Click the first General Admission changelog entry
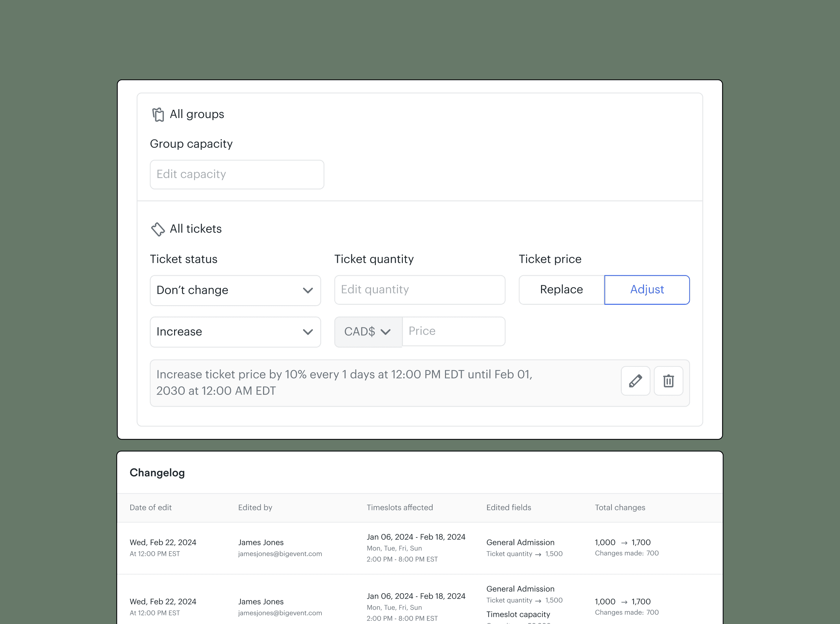This screenshot has width=840, height=624. click(x=520, y=543)
